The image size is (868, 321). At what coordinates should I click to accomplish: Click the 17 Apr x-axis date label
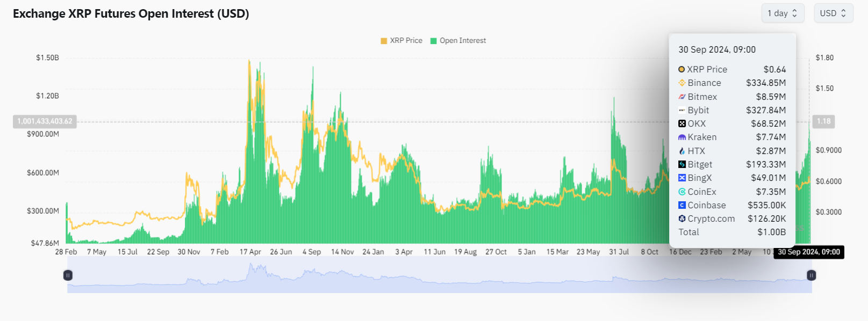coord(250,252)
